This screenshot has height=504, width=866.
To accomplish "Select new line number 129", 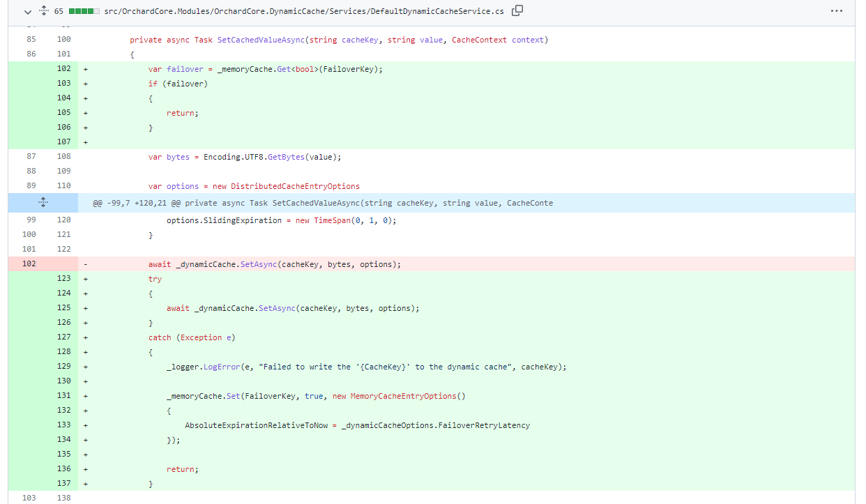I will 63,367.
